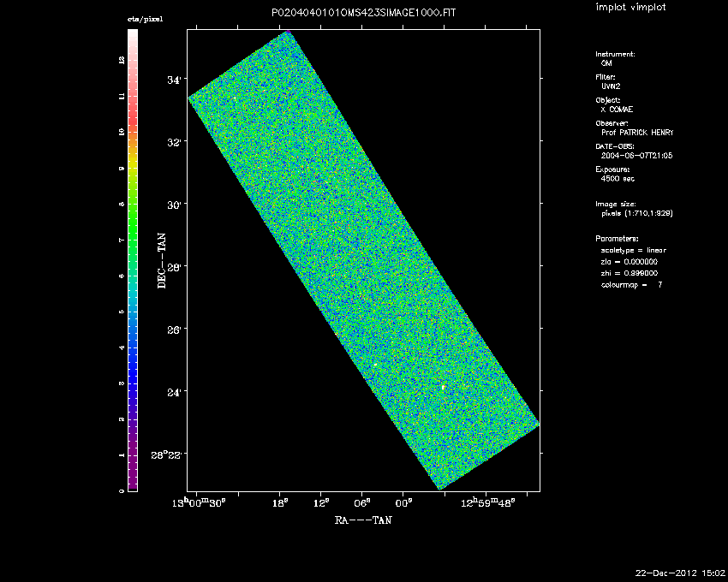Select the 'Filter:' heading
Image resolution: width=728 pixels, height=582 pixels.
(x=606, y=77)
